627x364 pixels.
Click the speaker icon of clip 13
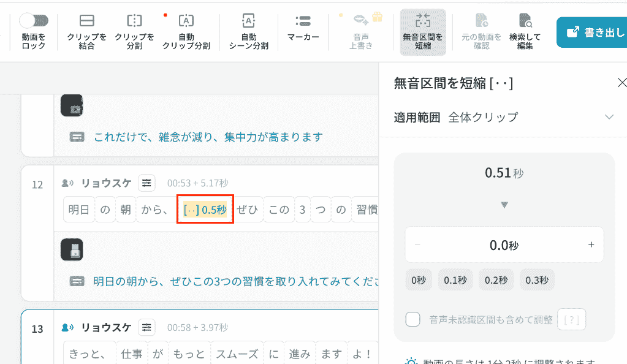[x=67, y=328]
